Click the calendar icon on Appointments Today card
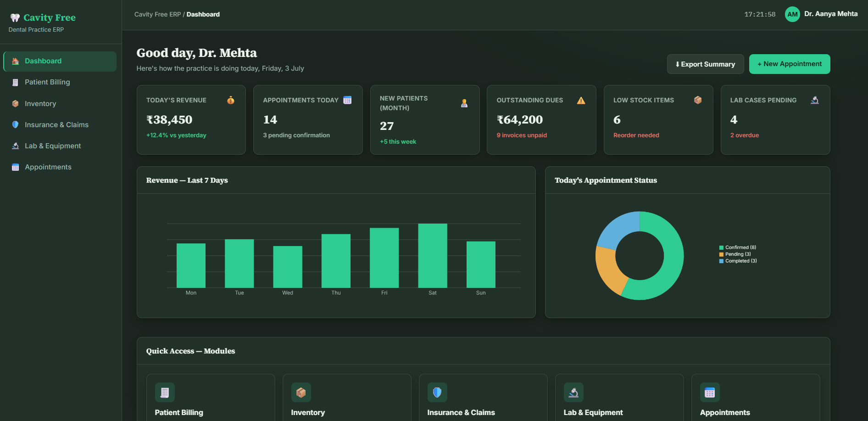This screenshot has width=868, height=421. pyautogui.click(x=347, y=100)
